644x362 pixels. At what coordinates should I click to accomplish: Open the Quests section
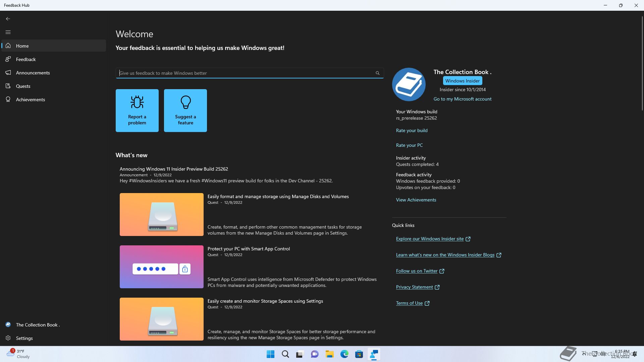point(54,86)
